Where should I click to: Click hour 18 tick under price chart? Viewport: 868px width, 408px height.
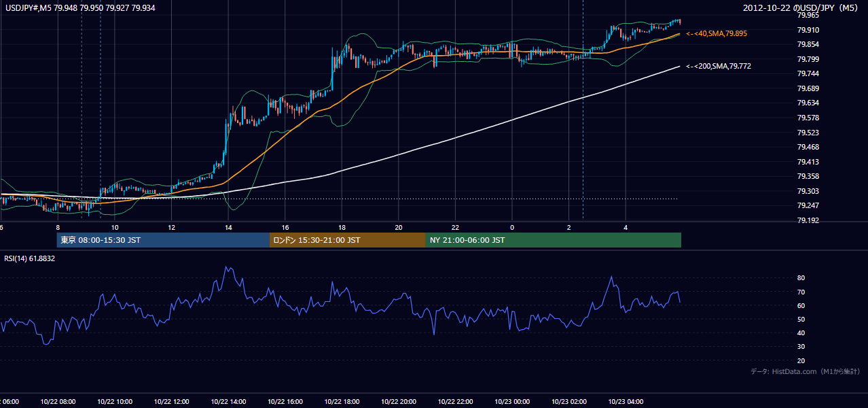click(x=342, y=228)
